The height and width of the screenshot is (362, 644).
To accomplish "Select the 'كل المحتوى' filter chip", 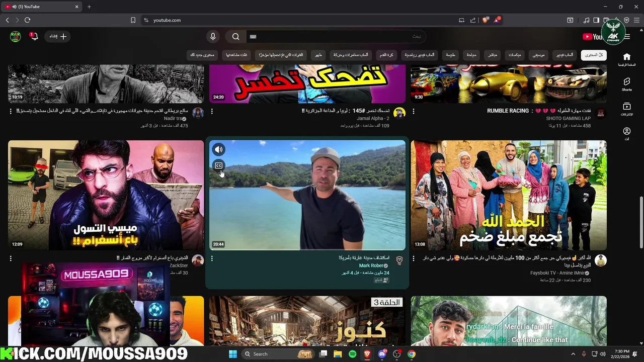I will click(594, 55).
